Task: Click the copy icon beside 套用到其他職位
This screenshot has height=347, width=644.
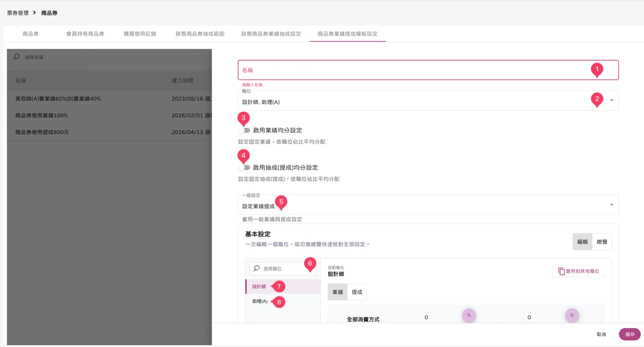Action: (561, 271)
